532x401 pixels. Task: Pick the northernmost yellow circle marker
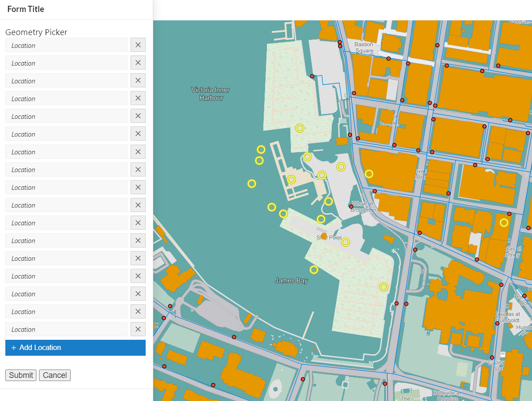click(x=300, y=128)
